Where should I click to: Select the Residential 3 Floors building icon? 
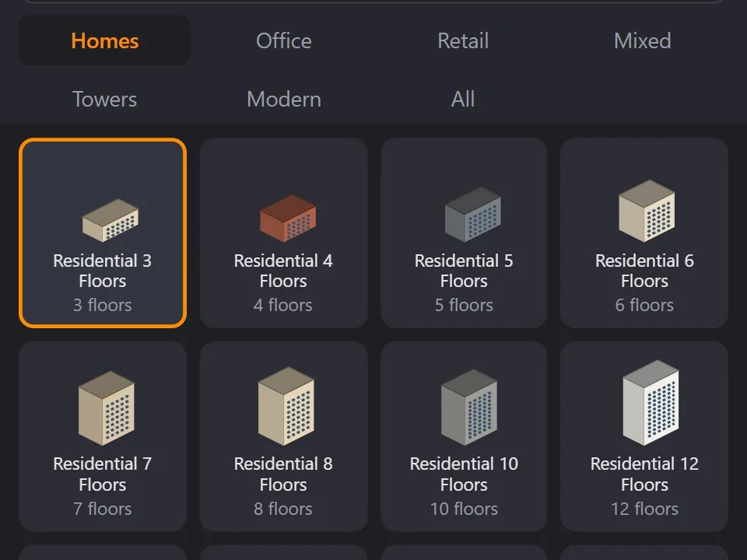pos(110,220)
